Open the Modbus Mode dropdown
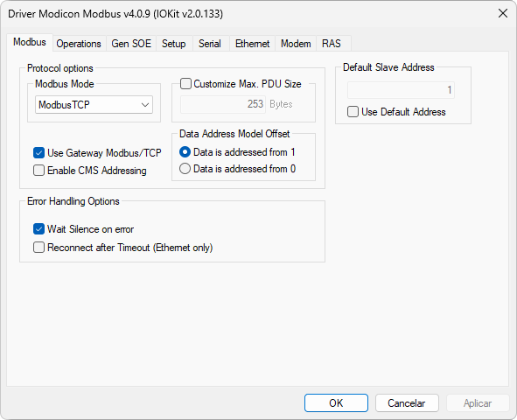Image resolution: width=517 pixels, height=420 pixels. click(94, 105)
